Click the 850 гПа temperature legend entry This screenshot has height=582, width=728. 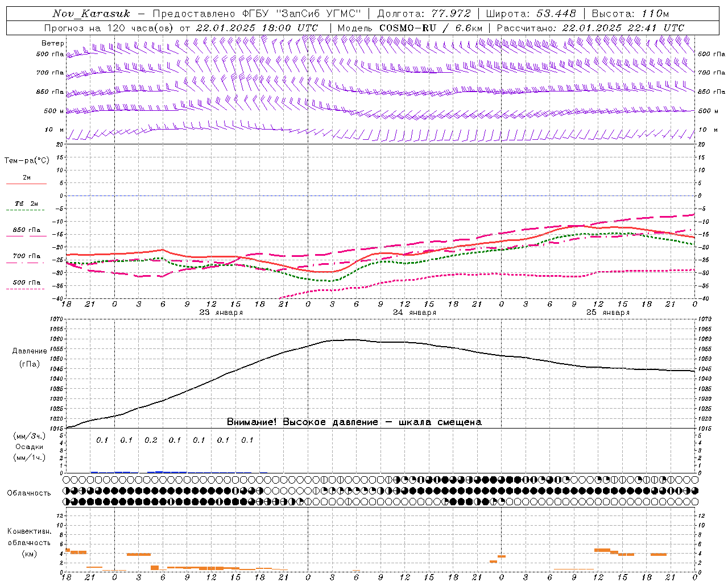tap(27, 230)
